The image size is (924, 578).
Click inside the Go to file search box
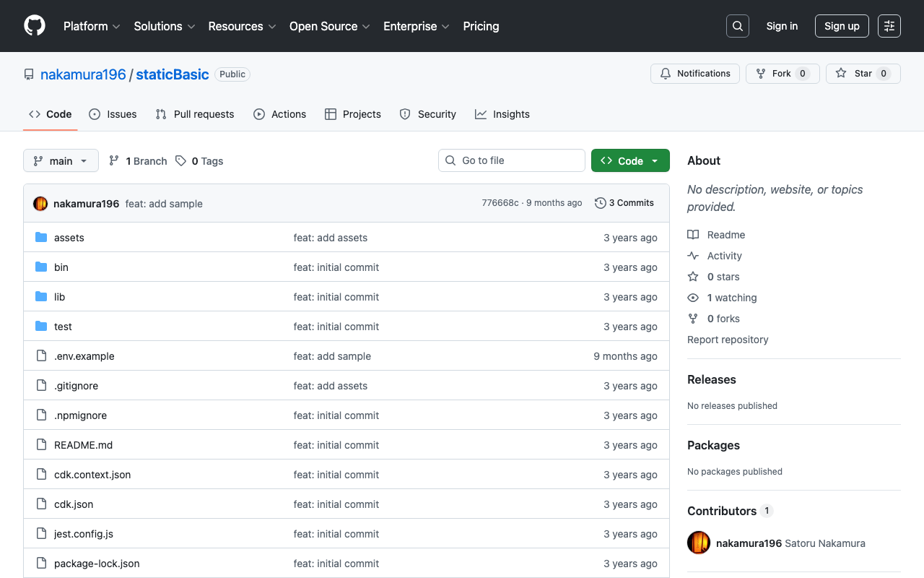click(511, 160)
